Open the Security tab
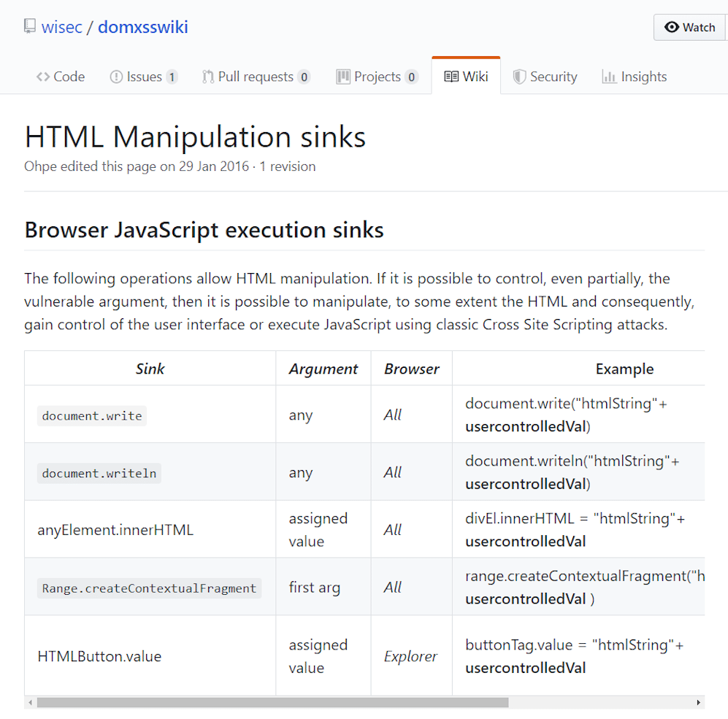 tap(545, 77)
